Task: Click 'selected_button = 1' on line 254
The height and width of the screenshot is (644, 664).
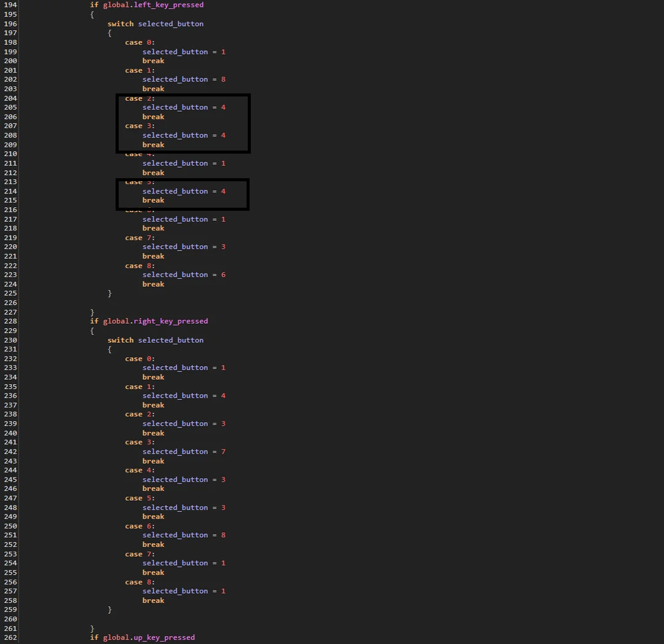Action: pos(184,563)
